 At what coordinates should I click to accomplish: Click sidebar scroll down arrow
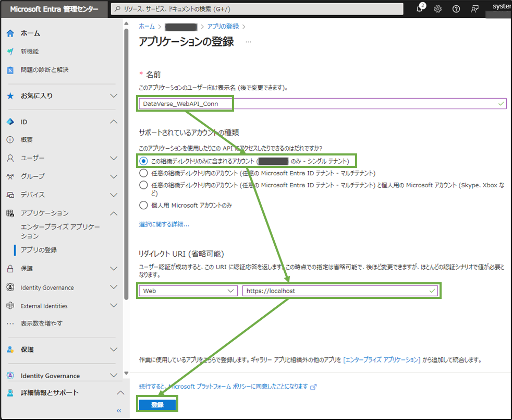pos(126,373)
